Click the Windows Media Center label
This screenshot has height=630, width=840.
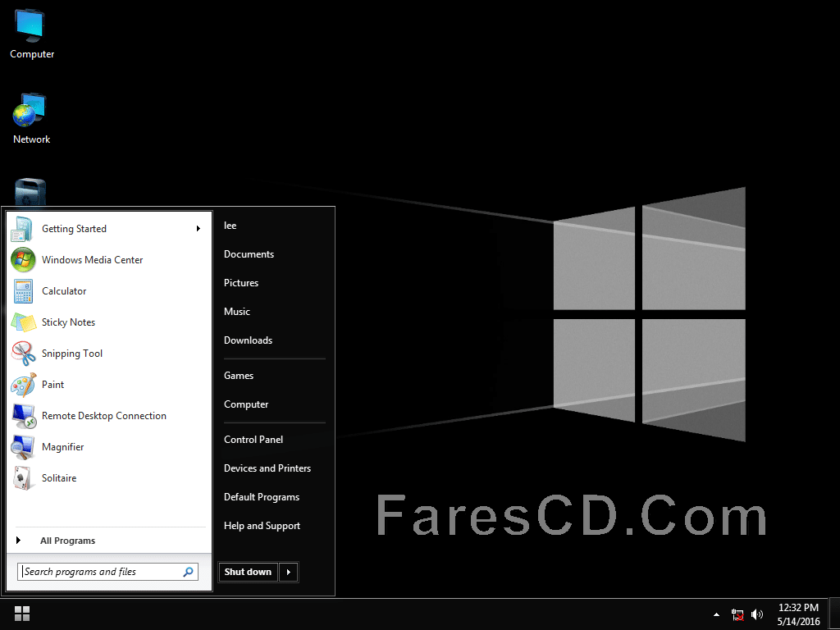click(92, 260)
